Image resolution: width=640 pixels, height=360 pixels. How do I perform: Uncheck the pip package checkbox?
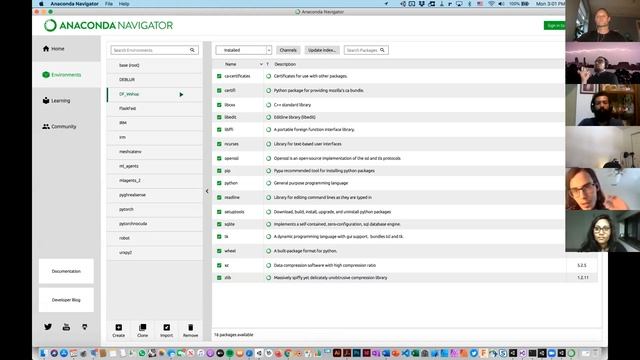219,171
